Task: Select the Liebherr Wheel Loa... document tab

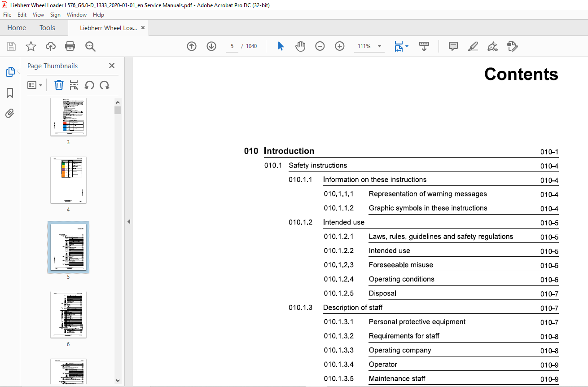Action: pos(108,28)
